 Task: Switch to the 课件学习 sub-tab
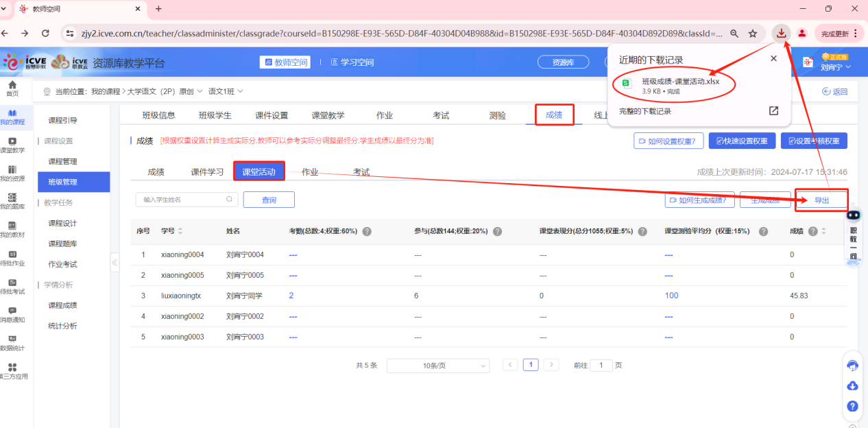click(x=207, y=172)
